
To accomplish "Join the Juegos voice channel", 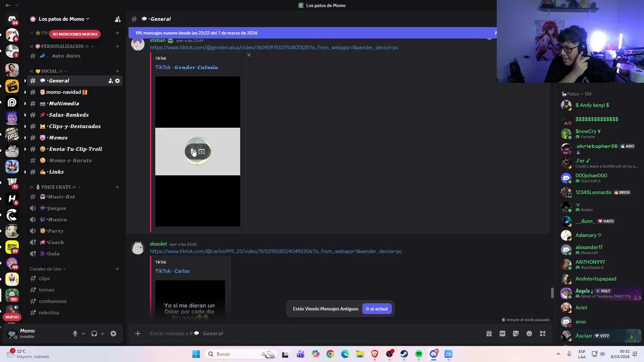I will [x=75, y=208].
